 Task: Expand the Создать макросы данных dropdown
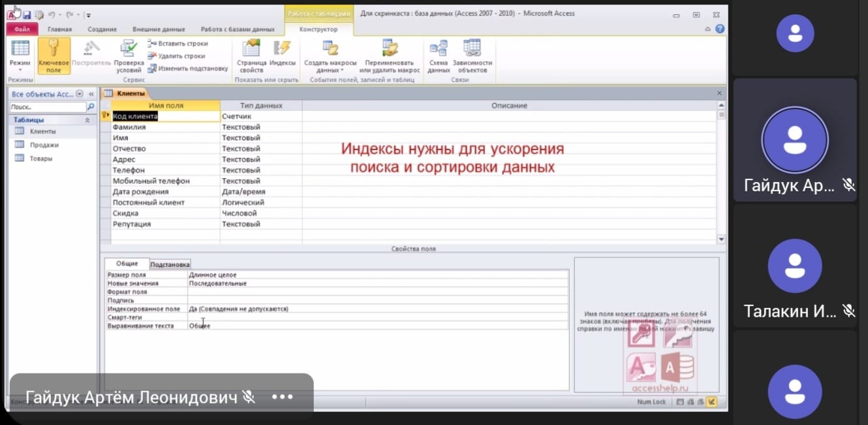click(330, 56)
